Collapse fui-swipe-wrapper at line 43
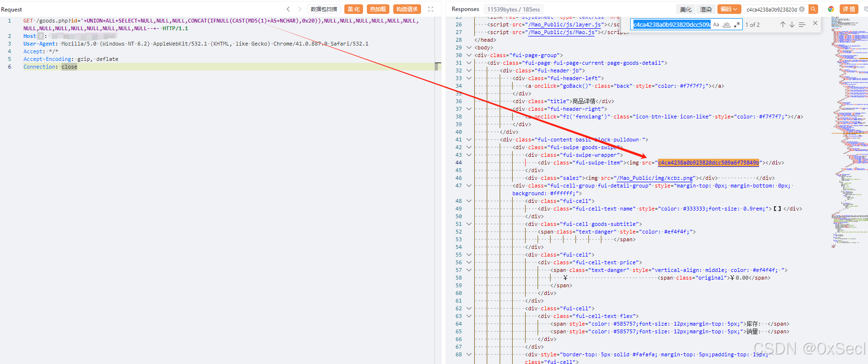868x364 pixels. (x=469, y=155)
